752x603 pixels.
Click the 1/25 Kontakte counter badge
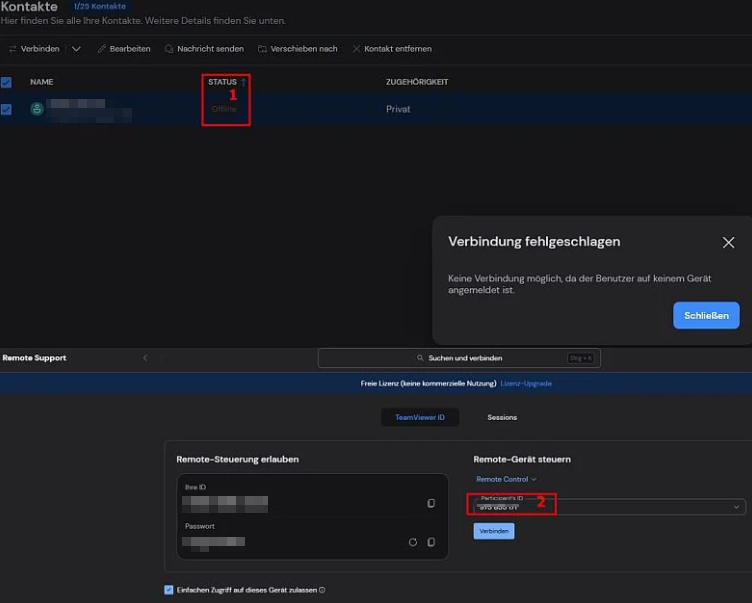[x=100, y=6]
